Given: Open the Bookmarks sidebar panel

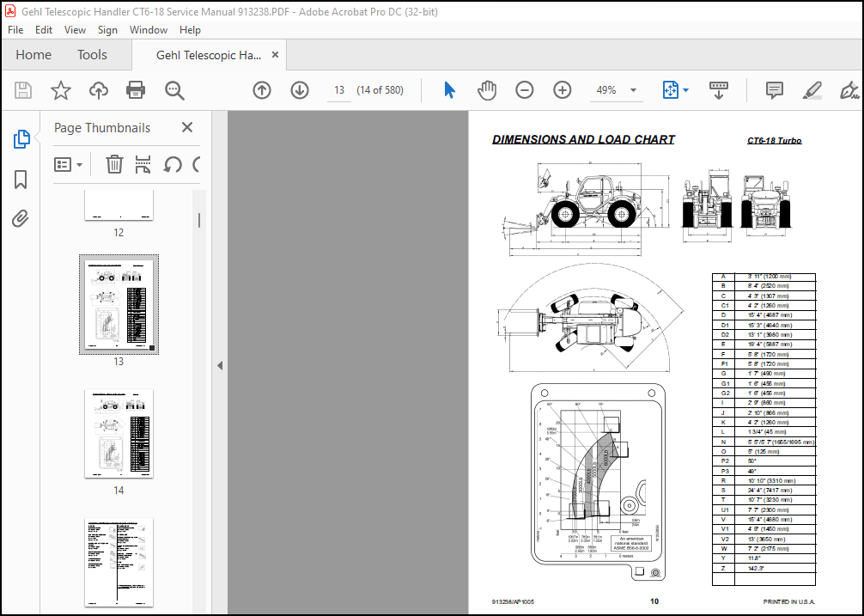Looking at the screenshot, I should (21, 179).
